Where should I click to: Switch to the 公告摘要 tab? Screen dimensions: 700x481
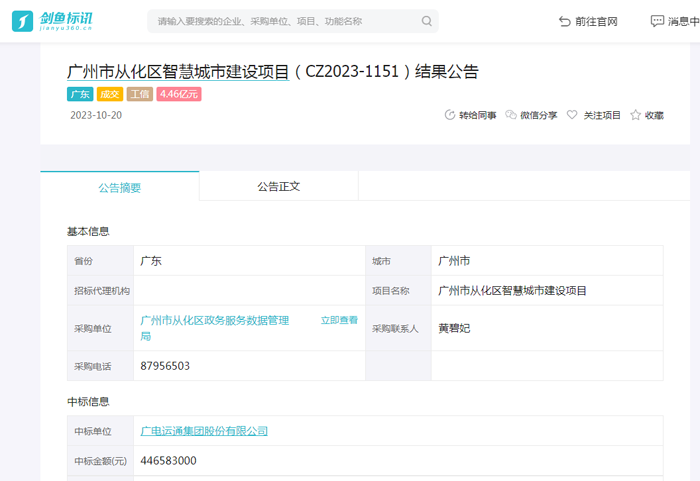[120, 187]
